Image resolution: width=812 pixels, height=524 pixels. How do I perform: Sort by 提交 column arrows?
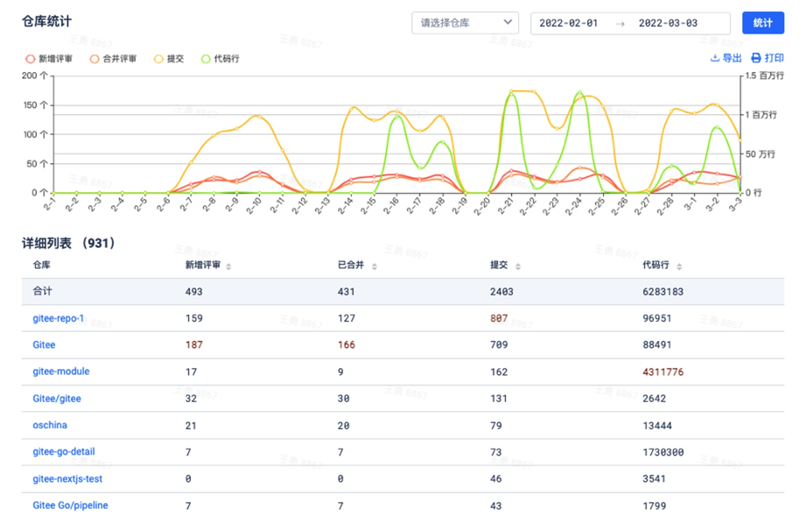pos(518,267)
